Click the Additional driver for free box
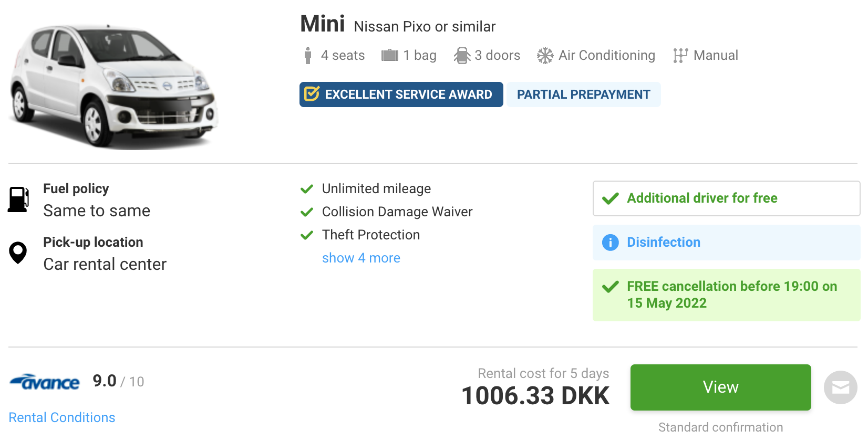The image size is (868, 441). coord(727,198)
